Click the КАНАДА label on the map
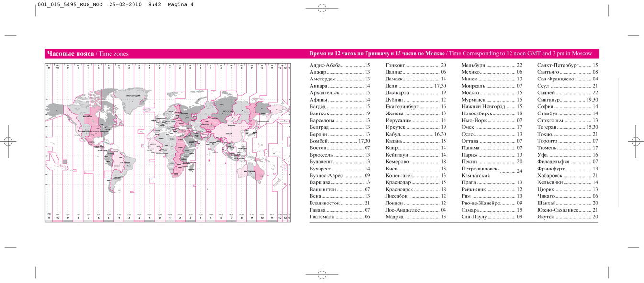The height and width of the screenshot is (283, 644). tap(87, 116)
